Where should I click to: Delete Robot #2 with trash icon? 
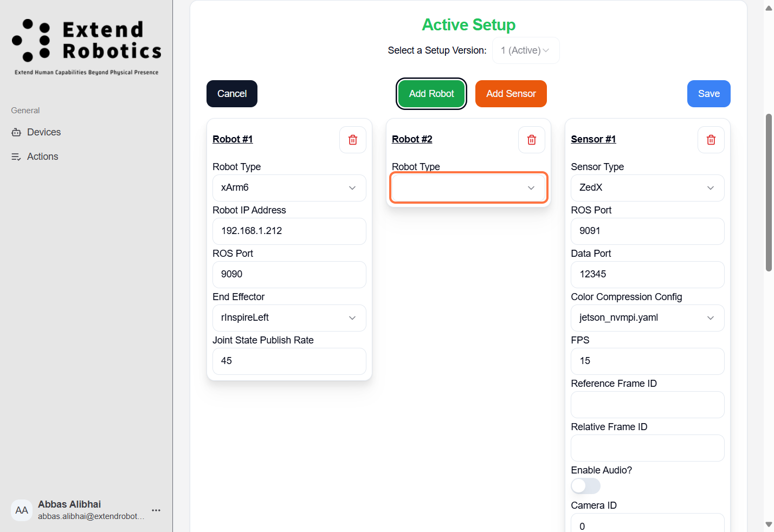click(x=532, y=140)
